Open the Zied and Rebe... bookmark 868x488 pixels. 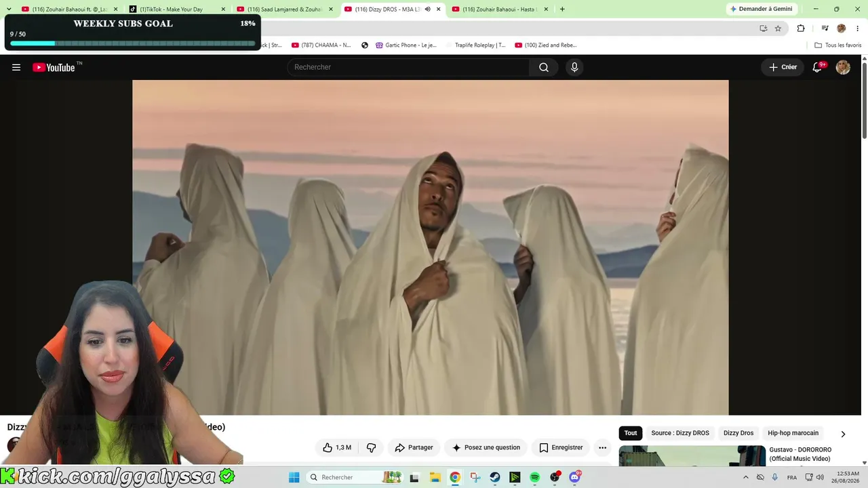coord(546,45)
